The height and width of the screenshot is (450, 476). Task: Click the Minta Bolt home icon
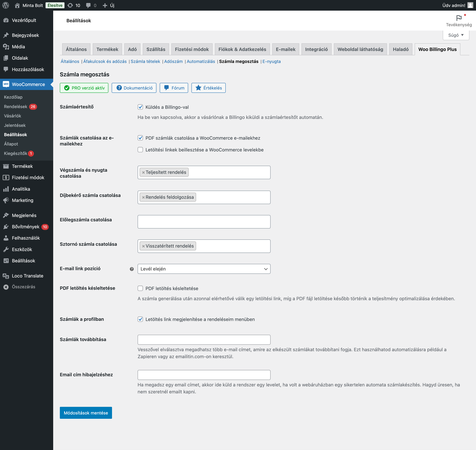[x=17, y=5]
